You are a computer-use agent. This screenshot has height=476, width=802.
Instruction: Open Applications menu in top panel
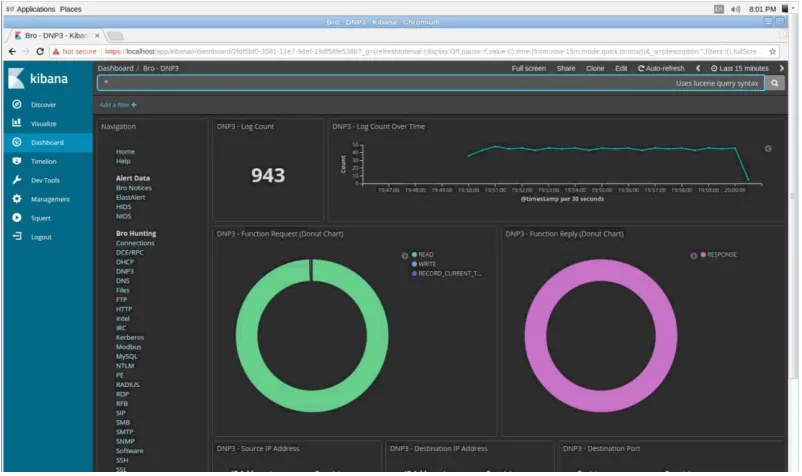coord(35,9)
